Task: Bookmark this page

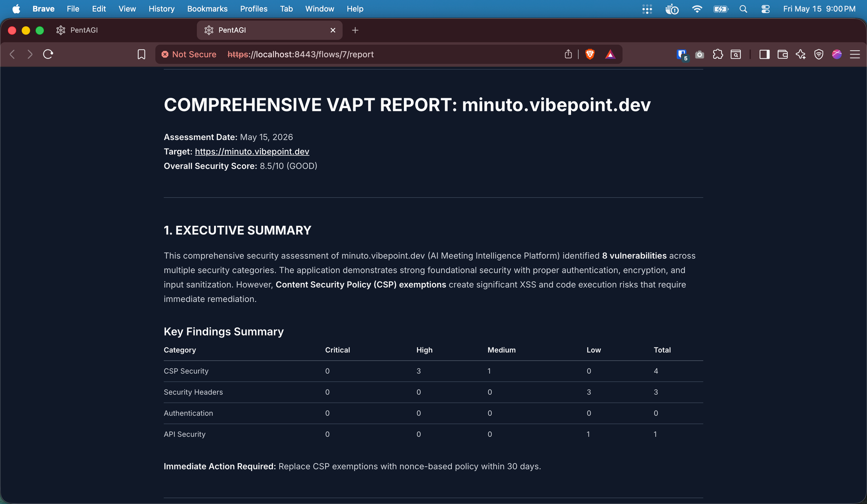Action: point(141,54)
